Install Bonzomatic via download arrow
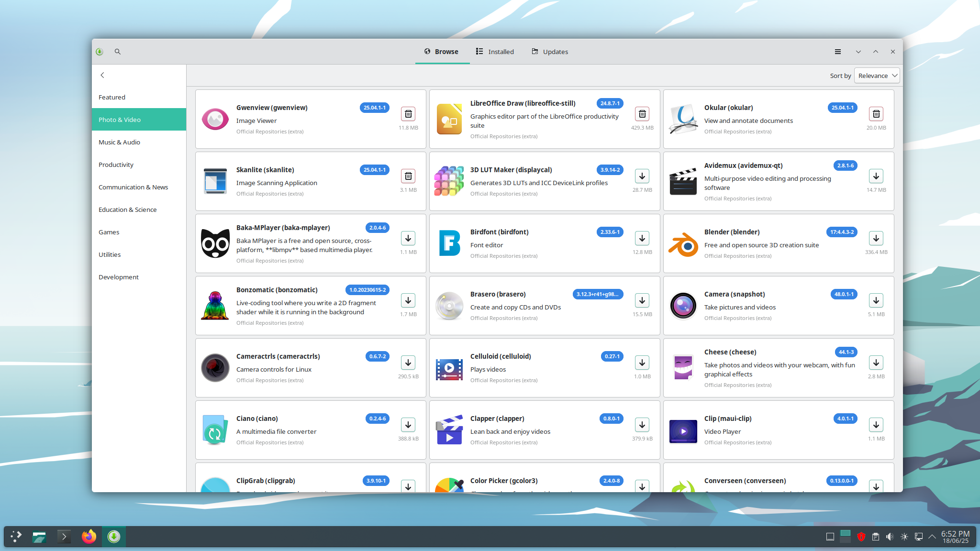The height and width of the screenshot is (551, 980). tap(408, 300)
